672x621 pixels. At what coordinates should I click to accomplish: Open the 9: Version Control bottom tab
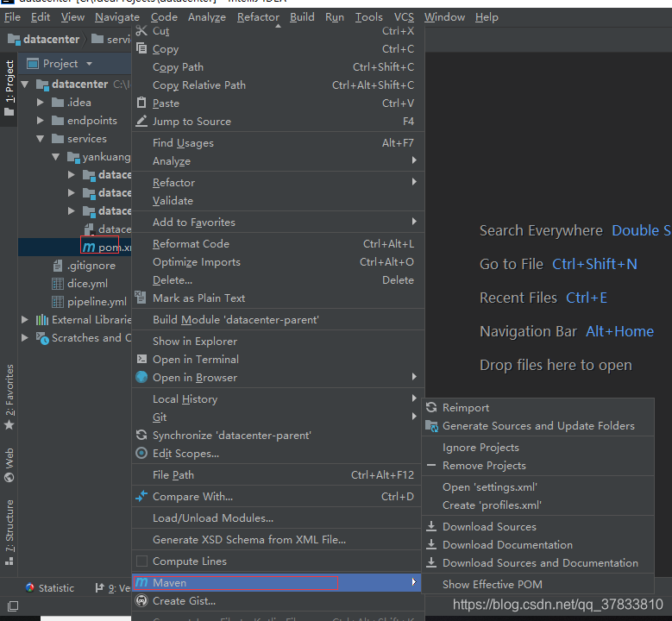click(x=113, y=588)
